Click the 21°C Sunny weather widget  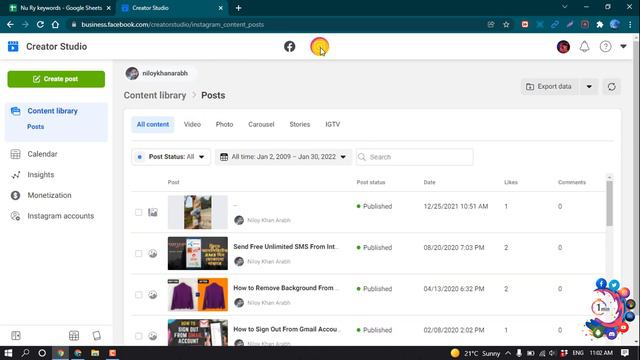coord(476,353)
